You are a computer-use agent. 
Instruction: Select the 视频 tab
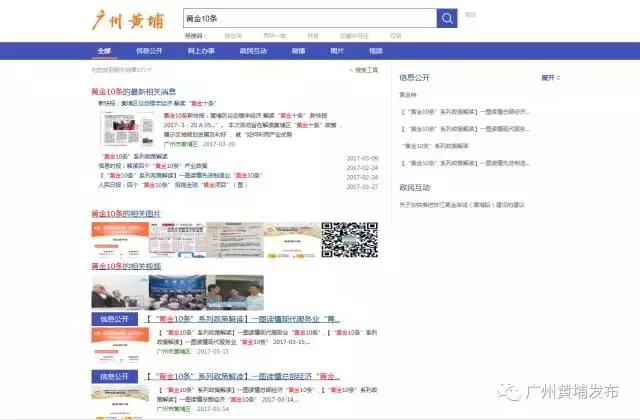(x=375, y=50)
